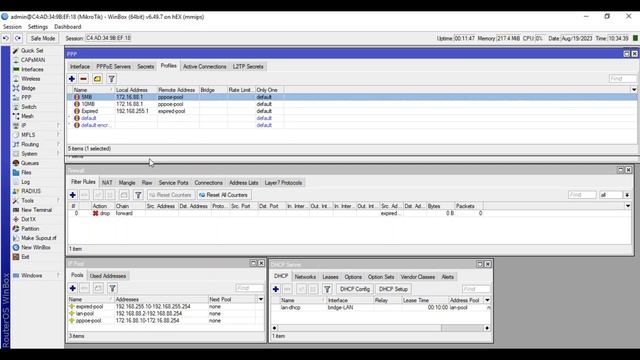Open IP Pool columns dropdown arrow
The height and width of the screenshot is (360, 640).
[261, 300]
